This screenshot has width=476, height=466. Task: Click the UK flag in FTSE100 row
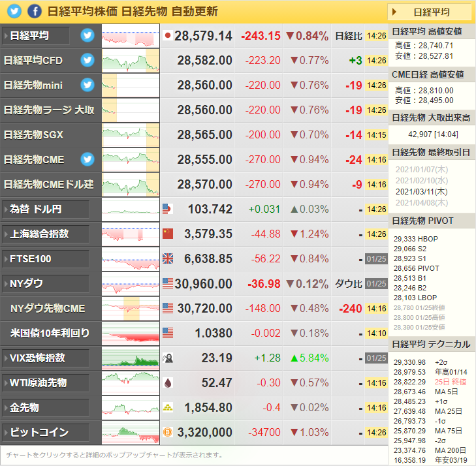pyautogui.click(x=168, y=259)
